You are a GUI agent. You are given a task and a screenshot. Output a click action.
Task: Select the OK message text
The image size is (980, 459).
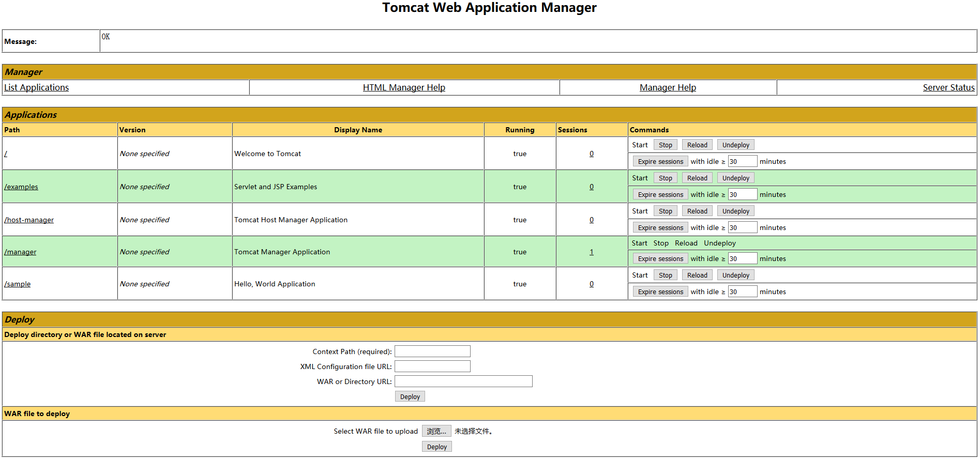pyautogui.click(x=105, y=37)
